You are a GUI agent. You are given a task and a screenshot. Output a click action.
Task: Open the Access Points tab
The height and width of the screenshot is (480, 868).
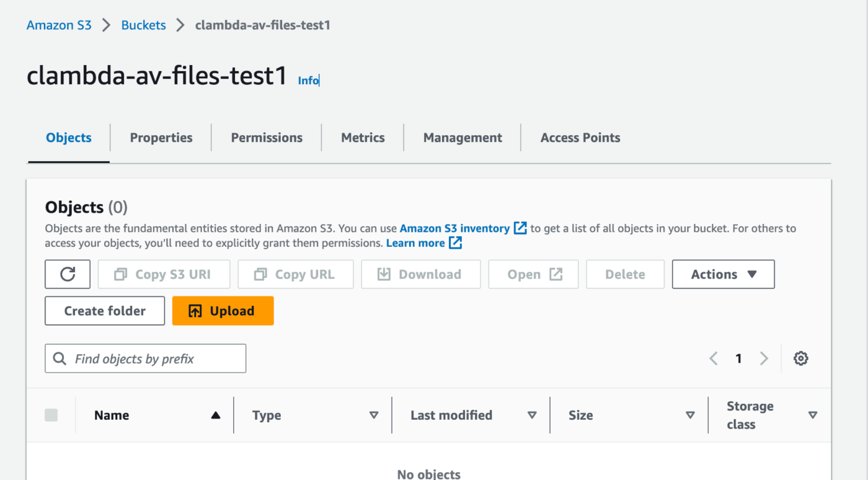tap(580, 138)
